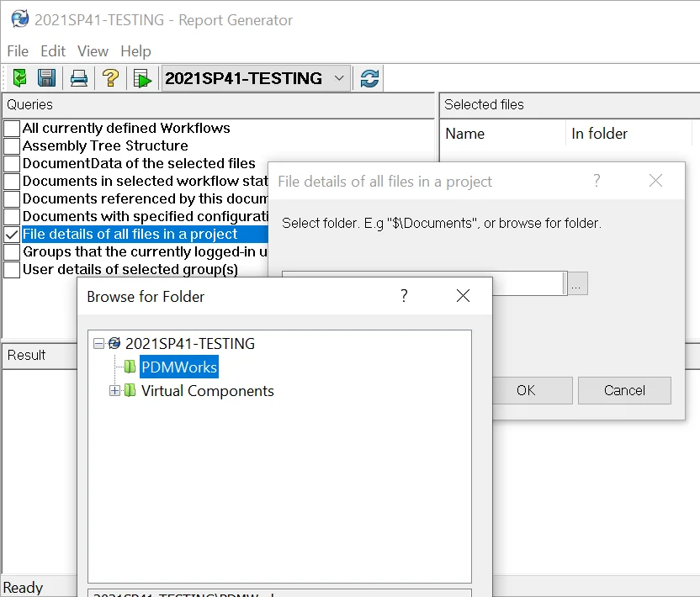Run the query with the Execute icon
This screenshot has width=700, height=597.
tap(142, 78)
